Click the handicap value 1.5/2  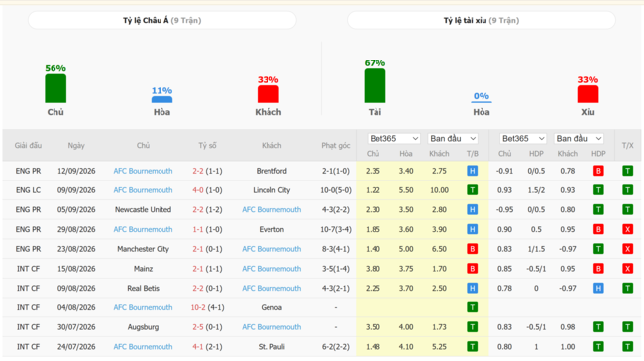(x=536, y=190)
